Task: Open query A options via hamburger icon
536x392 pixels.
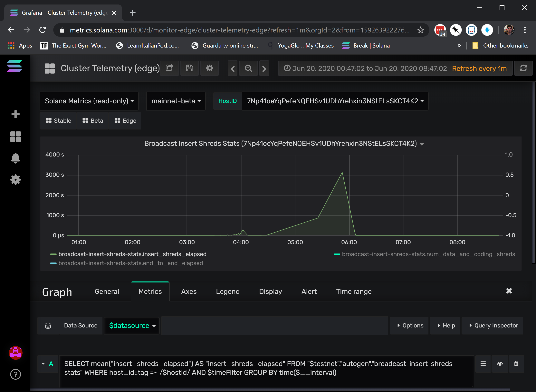Action: (483, 363)
